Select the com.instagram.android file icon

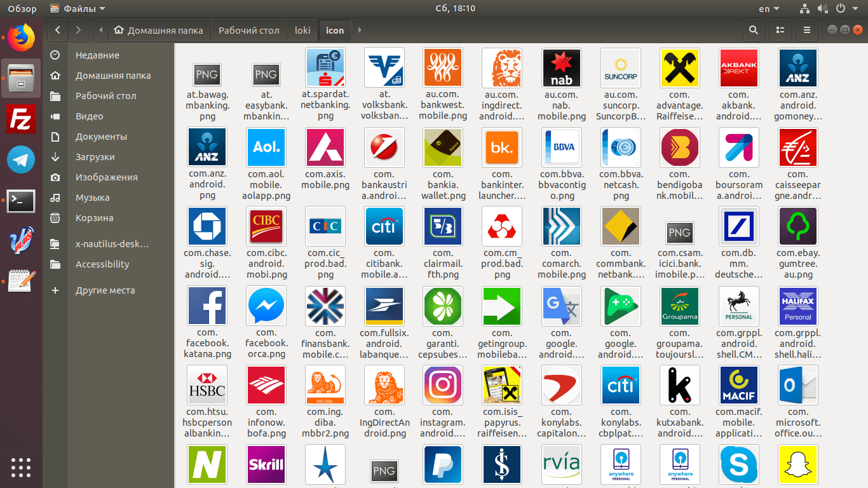[x=442, y=385]
